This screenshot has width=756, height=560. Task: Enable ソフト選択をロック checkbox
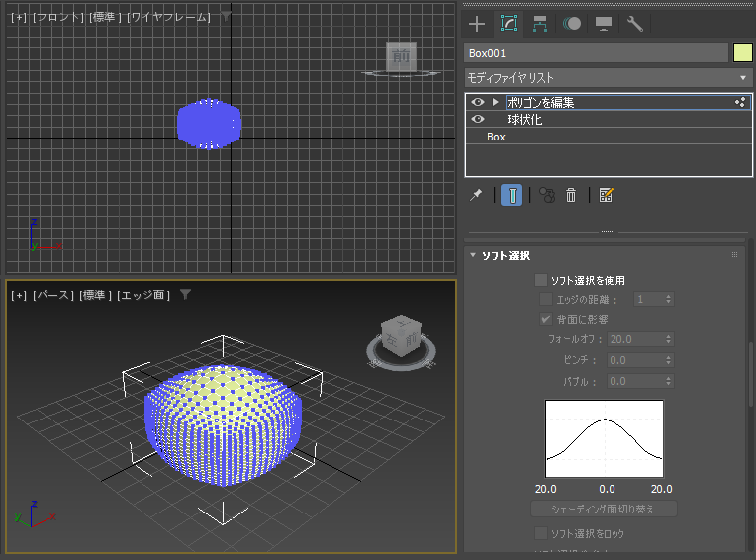coord(541,533)
